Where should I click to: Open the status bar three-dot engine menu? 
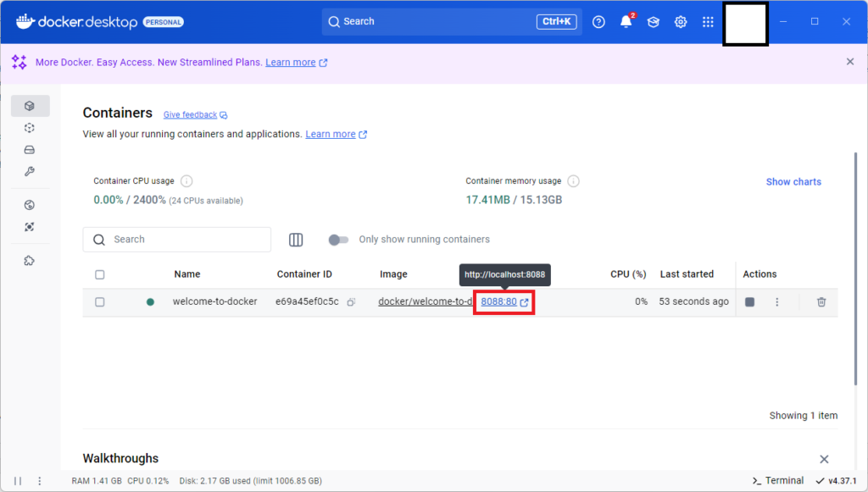(x=39, y=481)
